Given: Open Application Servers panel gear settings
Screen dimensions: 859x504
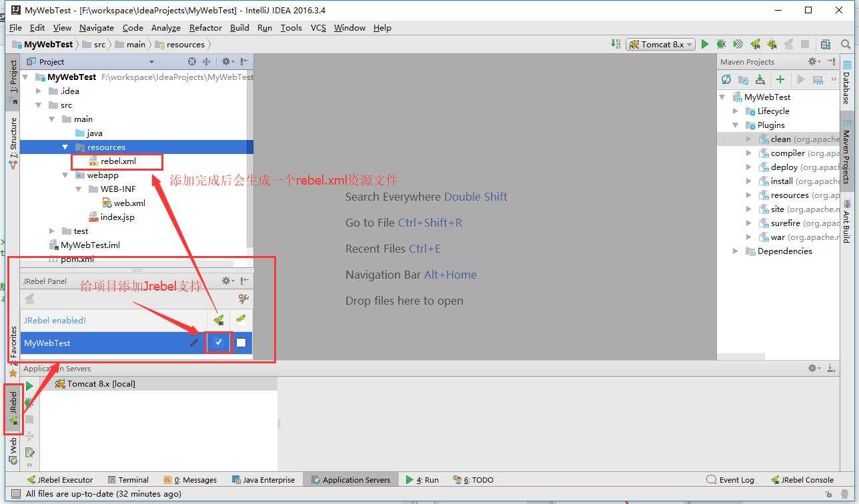Looking at the screenshot, I should [x=814, y=368].
